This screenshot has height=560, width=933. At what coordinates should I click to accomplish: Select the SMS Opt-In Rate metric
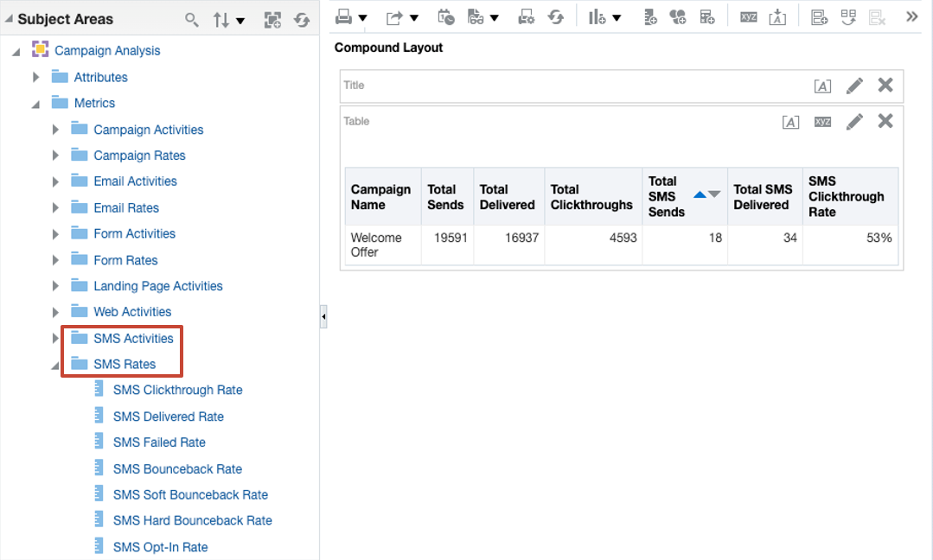[x=160, y=547]
